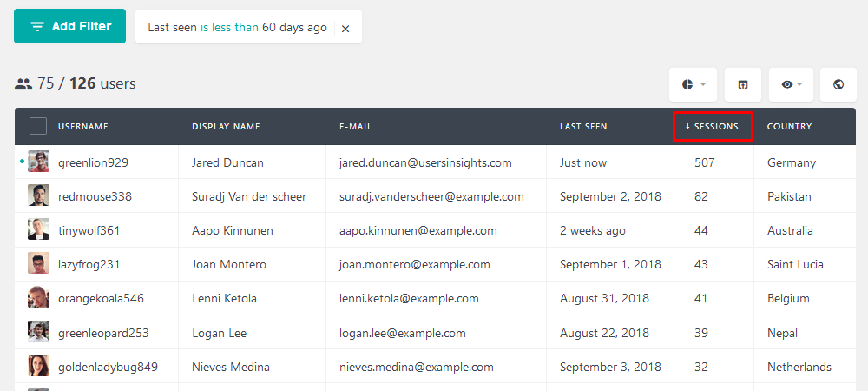Click the email jared.duncan@usersinsights.com
868x391 pixels.
click(x=425, y=162)
